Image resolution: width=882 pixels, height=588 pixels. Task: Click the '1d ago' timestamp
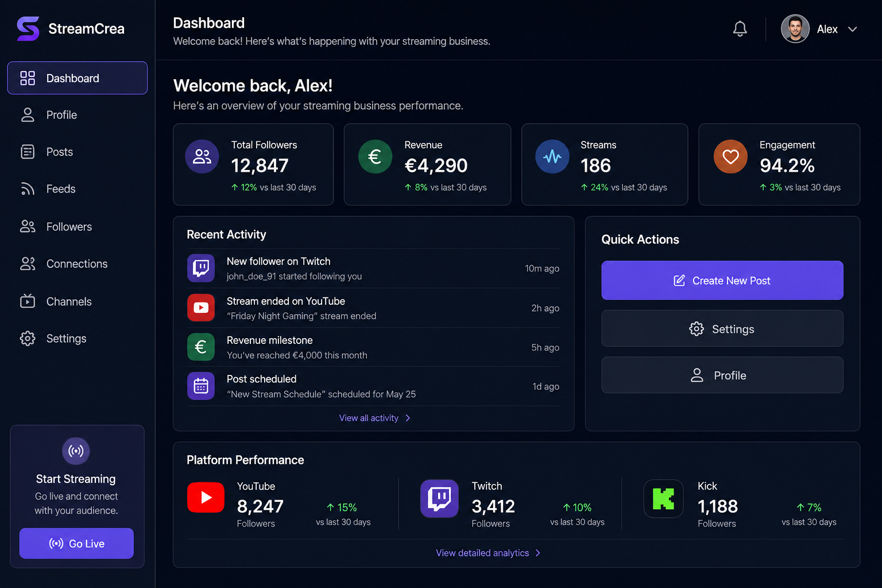[x=546, y=386]
